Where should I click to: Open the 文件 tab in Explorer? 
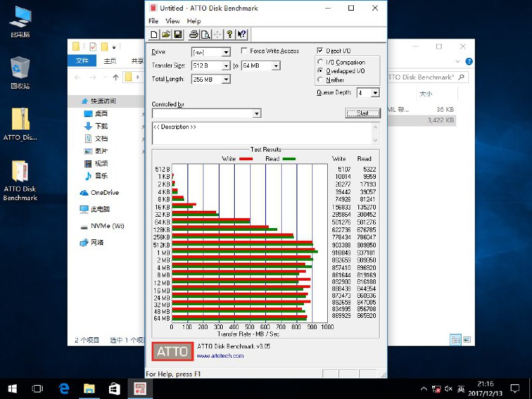click(x=82, y=61)
